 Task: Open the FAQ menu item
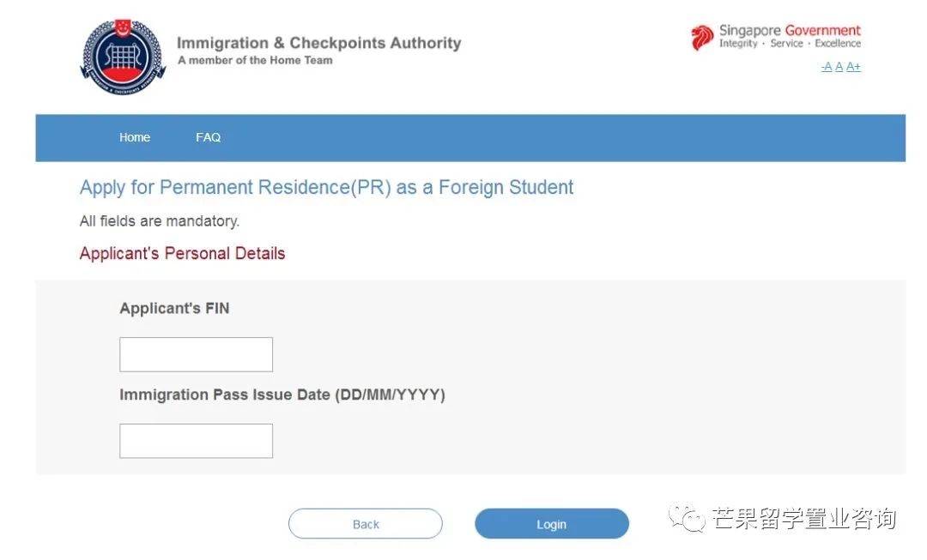(208, 137)
